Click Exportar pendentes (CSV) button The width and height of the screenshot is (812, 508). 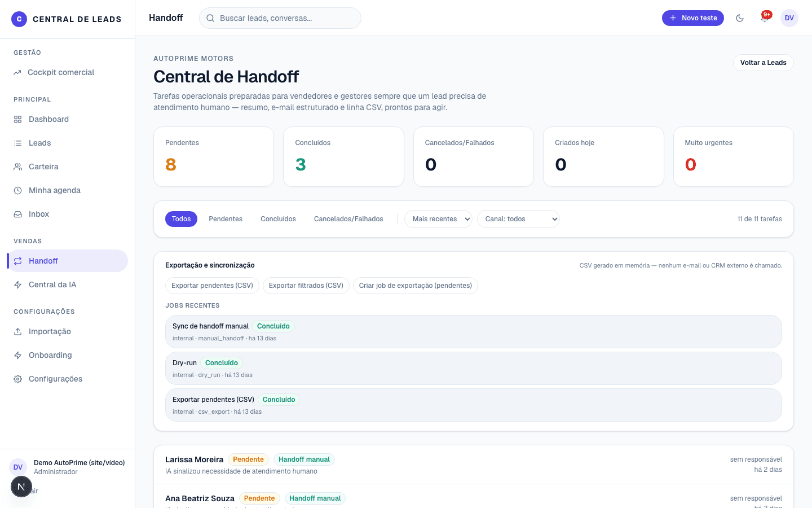pyautogui.click(x=212, y=286)
